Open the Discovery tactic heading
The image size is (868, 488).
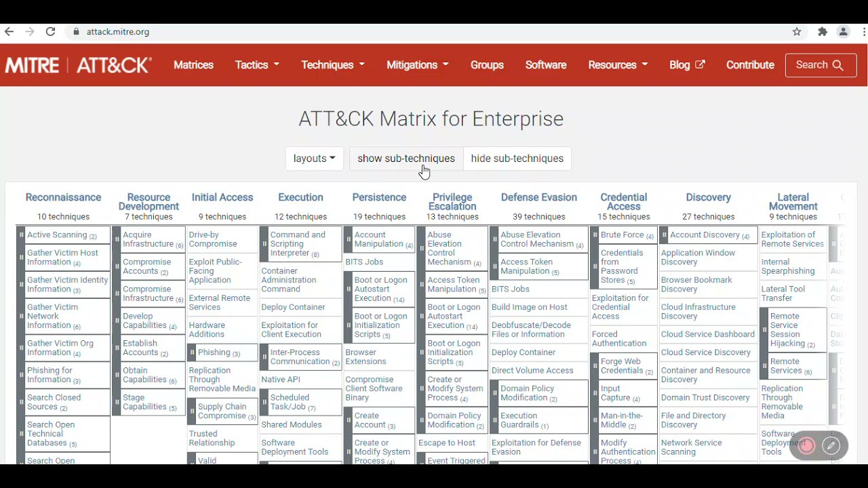point(708,197)
